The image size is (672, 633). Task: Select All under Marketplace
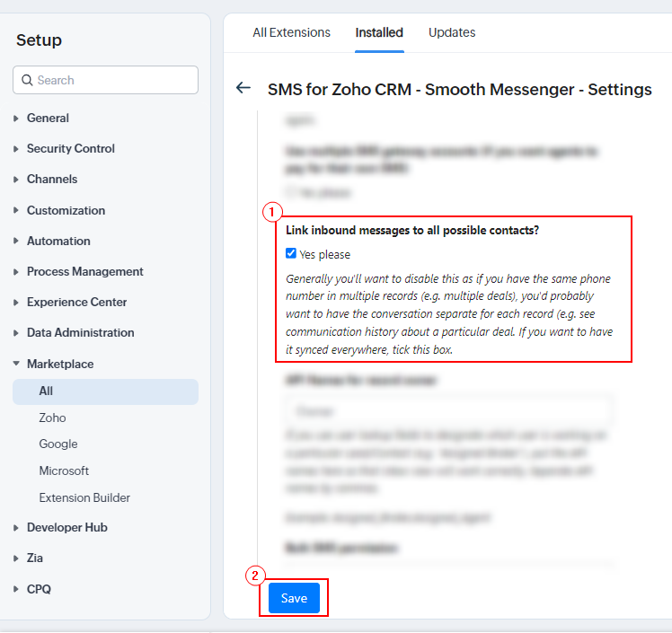[x=105, y=391]
